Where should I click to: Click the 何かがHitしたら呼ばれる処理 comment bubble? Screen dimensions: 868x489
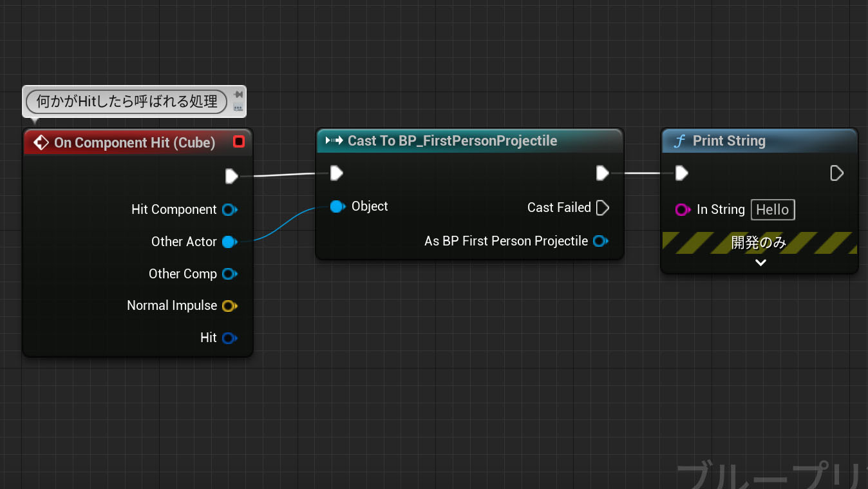tap(127, 101)
